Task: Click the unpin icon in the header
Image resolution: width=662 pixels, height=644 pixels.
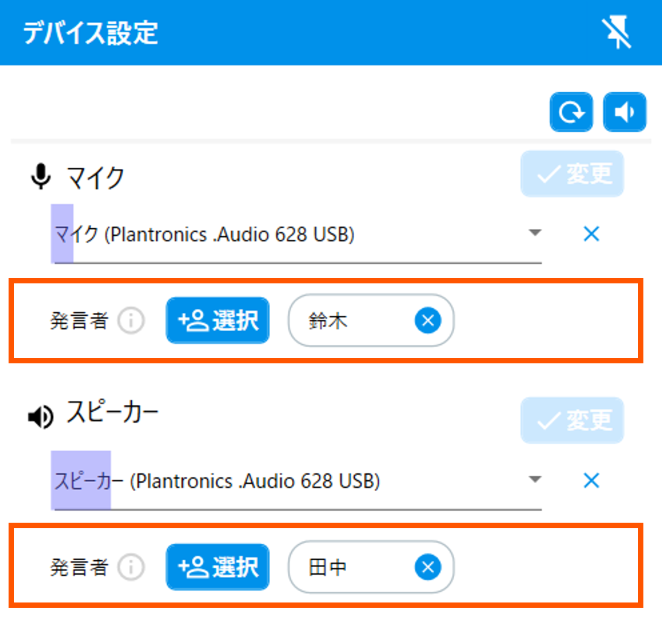Action: (x=617, y=32)
